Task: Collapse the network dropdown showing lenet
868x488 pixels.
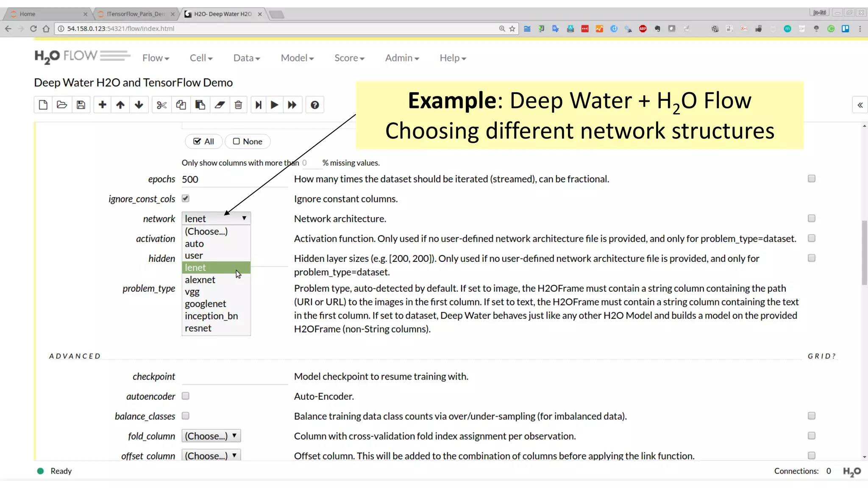Action: (216, 218)
